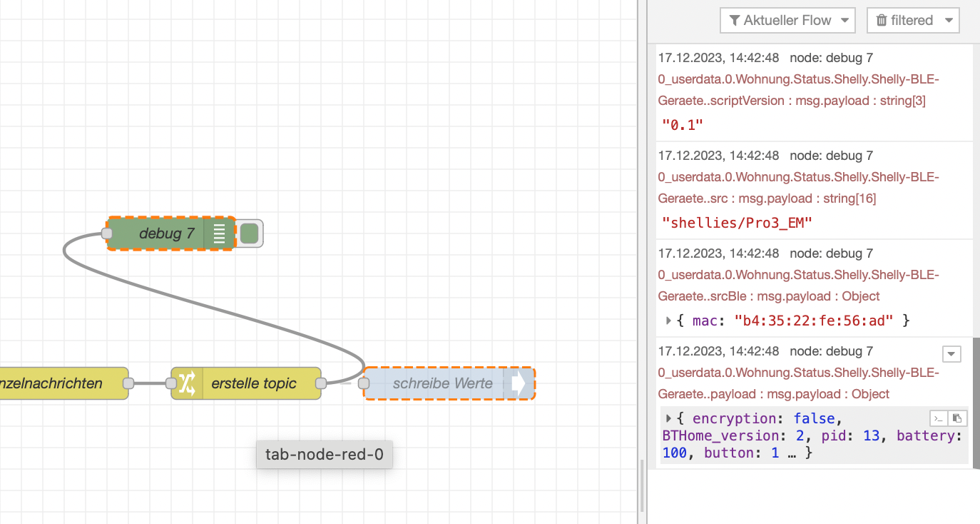Expand the encryption payload object
Viewport: 980px width, 524px height.
click(668, 418)
